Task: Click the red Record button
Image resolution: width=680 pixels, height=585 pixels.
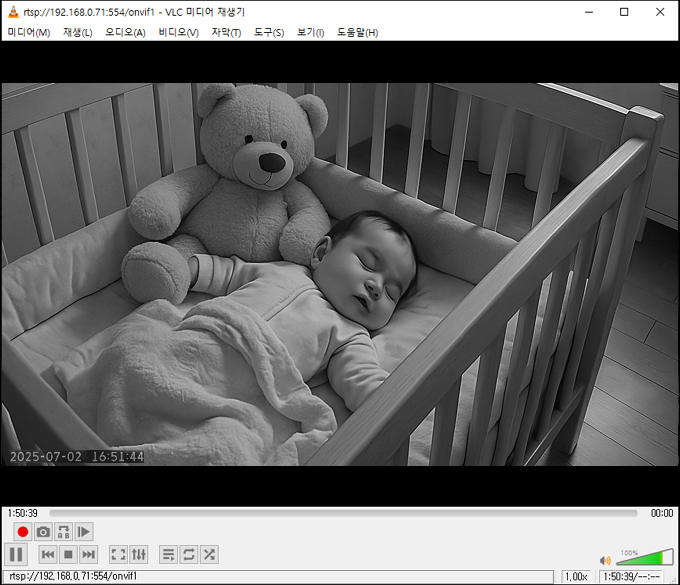Action: click(x=22, y=532)
